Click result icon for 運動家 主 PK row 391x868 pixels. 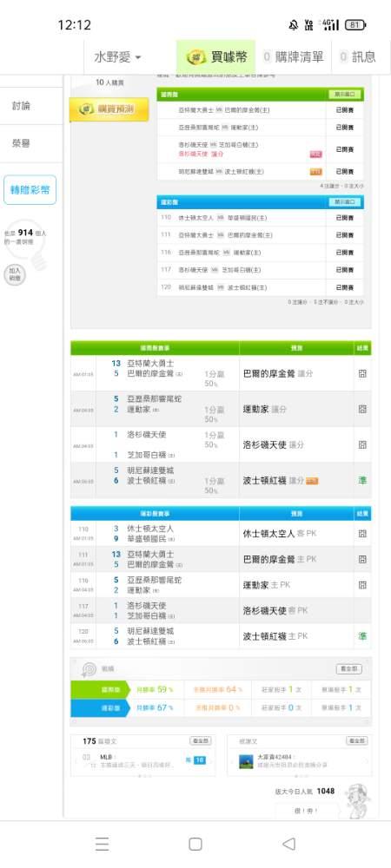tap(362, 584)
